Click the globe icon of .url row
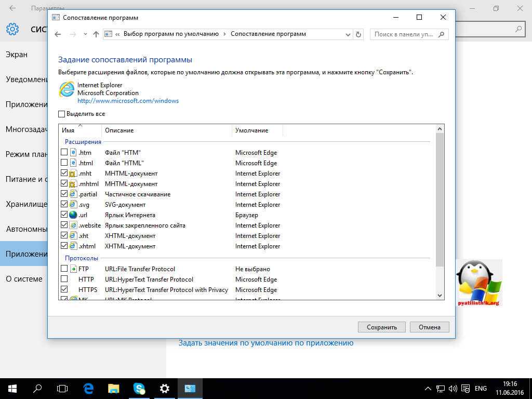Screen dimensions: 532x399 pos(73,215)
